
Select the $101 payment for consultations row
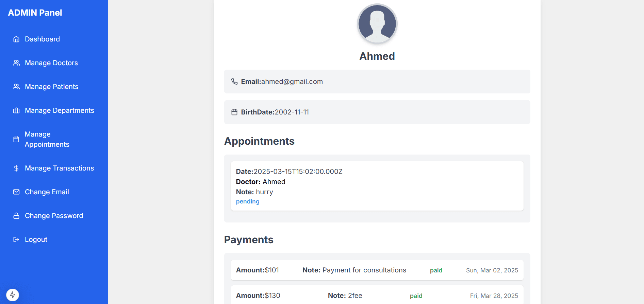377,270
